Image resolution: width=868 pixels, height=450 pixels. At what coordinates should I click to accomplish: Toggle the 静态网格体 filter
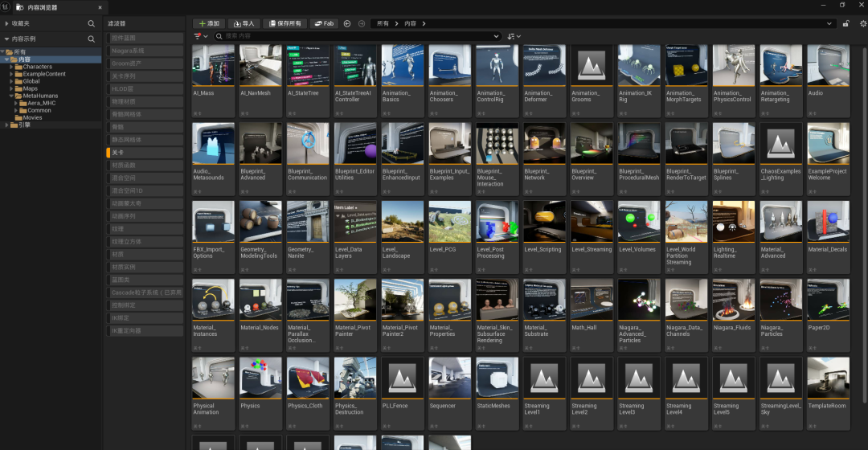[x=145, y=140]
